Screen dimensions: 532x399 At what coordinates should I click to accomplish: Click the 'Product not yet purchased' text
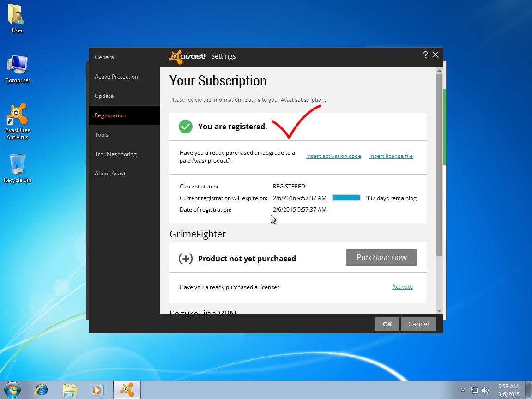(247, 259)
